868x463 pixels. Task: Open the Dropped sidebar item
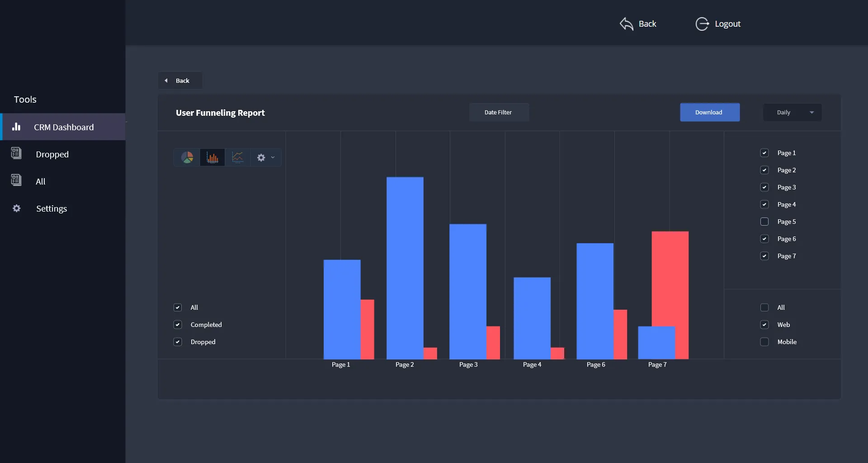click(x=52, y=154)
